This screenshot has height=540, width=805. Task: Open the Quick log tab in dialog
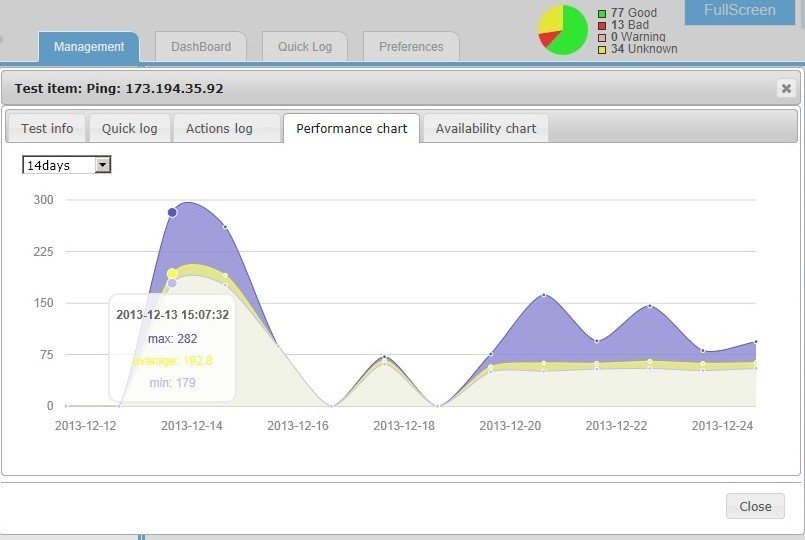(129, 128)
